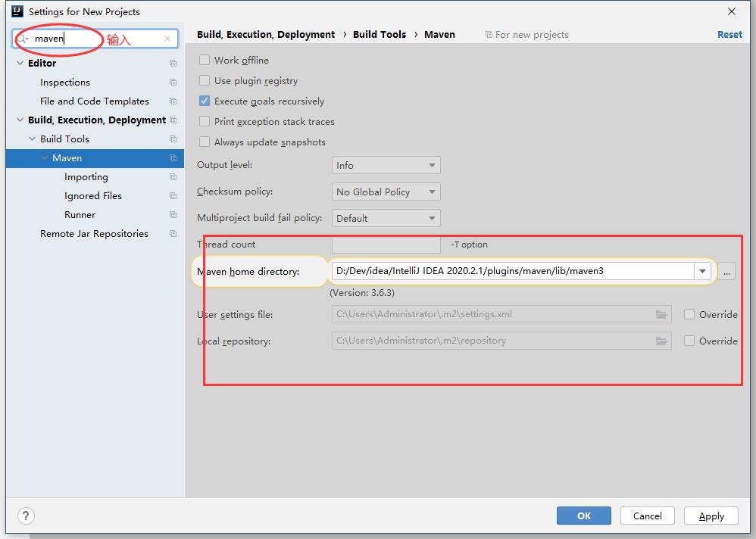Image resolution: width=756 pixels, height=539 pixels.
Task: Select Ignored Files under Maven
Action: coord(93,195)
